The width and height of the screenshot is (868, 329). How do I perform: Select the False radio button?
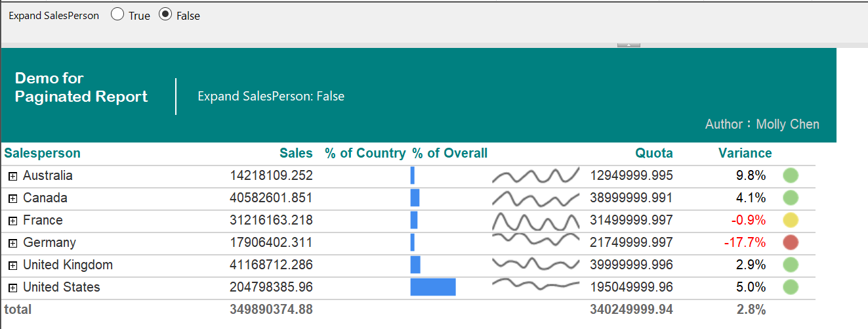click(x=165, y=14)
